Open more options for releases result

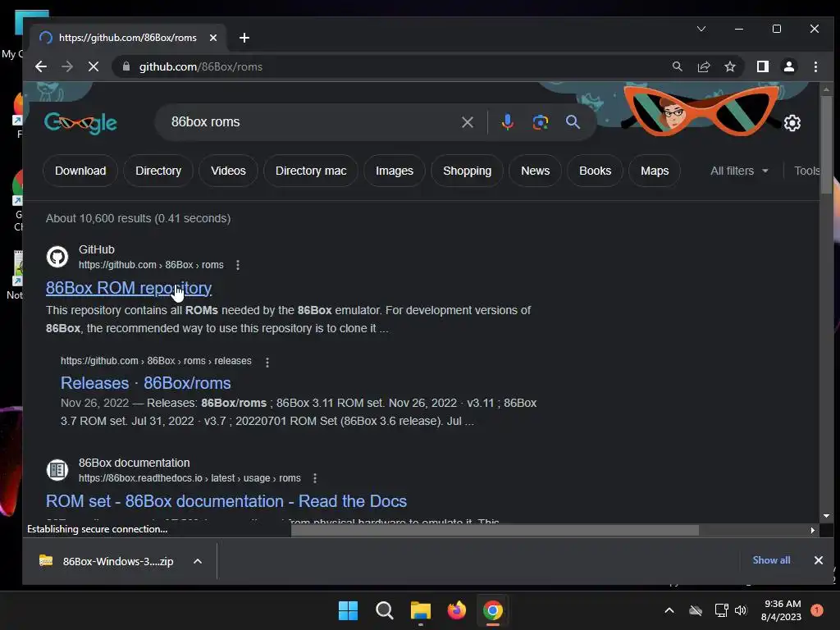click(x=267, y=362)
